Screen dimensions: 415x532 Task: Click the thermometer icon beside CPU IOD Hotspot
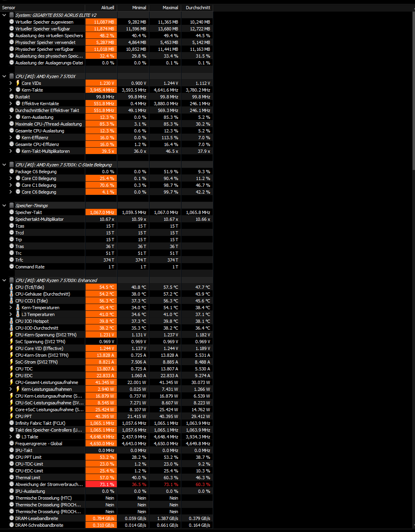pyautogui.click(x=12, y=321)
